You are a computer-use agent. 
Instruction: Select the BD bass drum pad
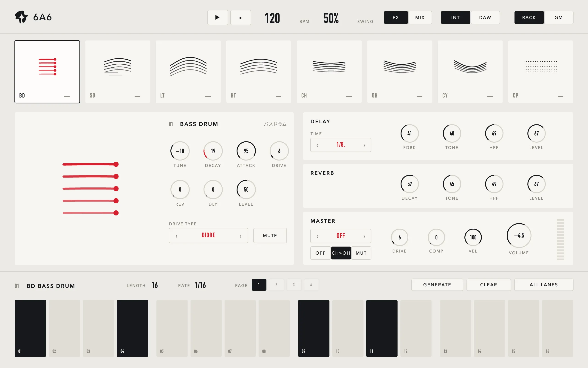[47, 72]
